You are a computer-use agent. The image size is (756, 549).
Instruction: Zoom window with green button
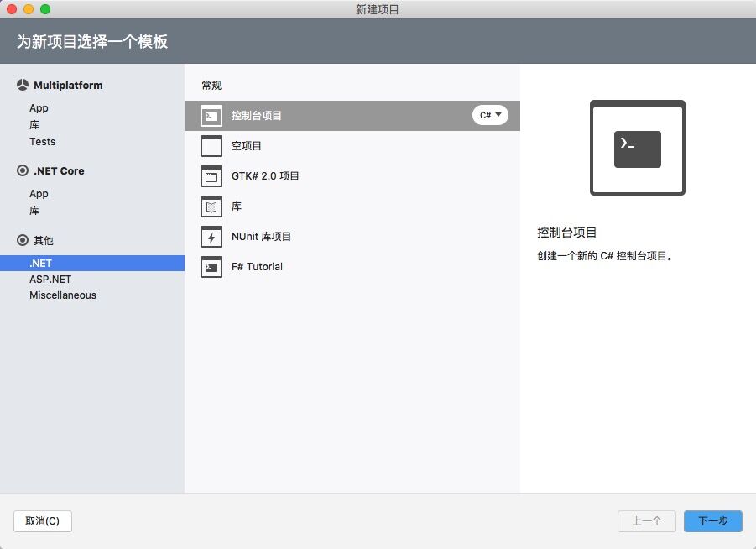coord(45,9)
